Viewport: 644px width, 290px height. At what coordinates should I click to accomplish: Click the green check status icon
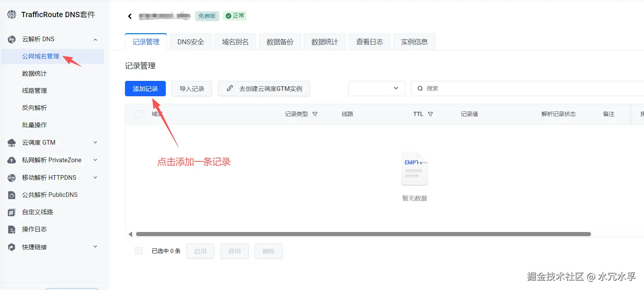click(228, 16)
